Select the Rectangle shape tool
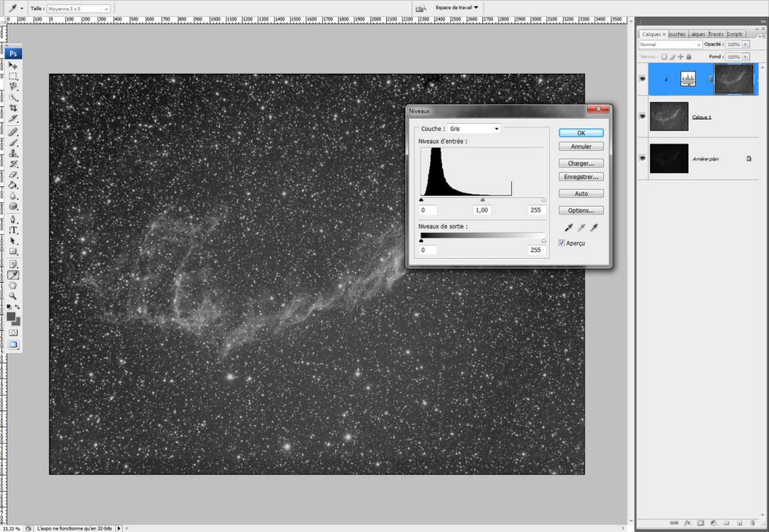Screen dimensions: 769x532 coord(13,251)
